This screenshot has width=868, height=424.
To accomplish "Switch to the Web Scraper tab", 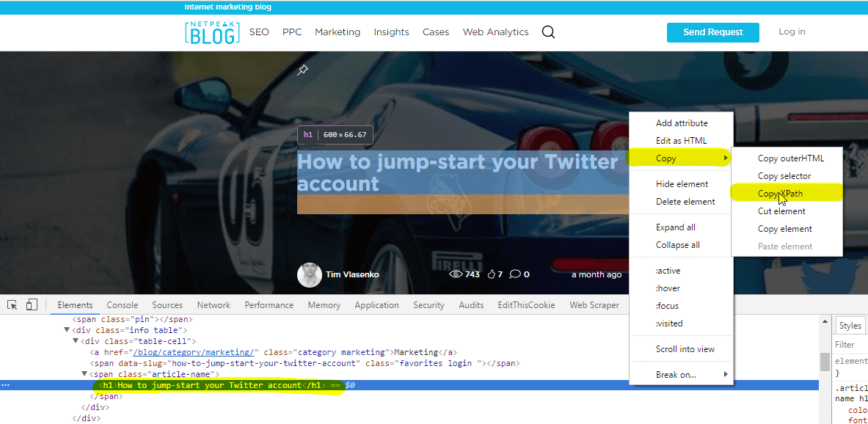I will pos(594,305).
